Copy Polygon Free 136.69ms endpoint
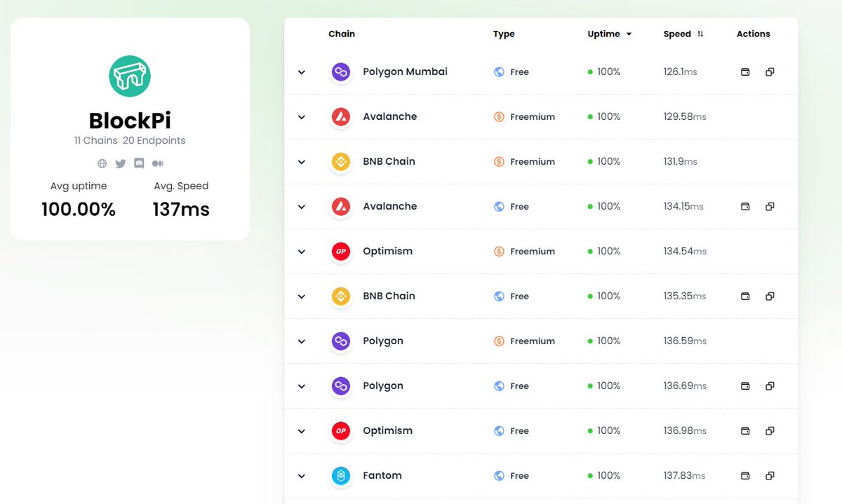842x504 pixels. (770, 386)
